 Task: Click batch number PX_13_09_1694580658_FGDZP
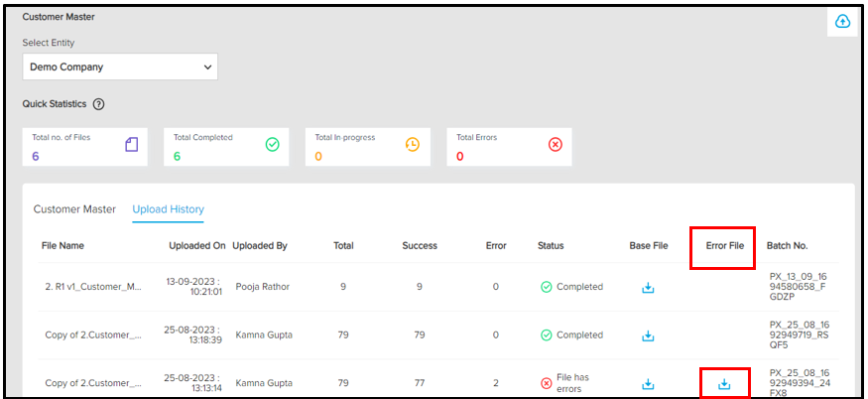point(798,287)
